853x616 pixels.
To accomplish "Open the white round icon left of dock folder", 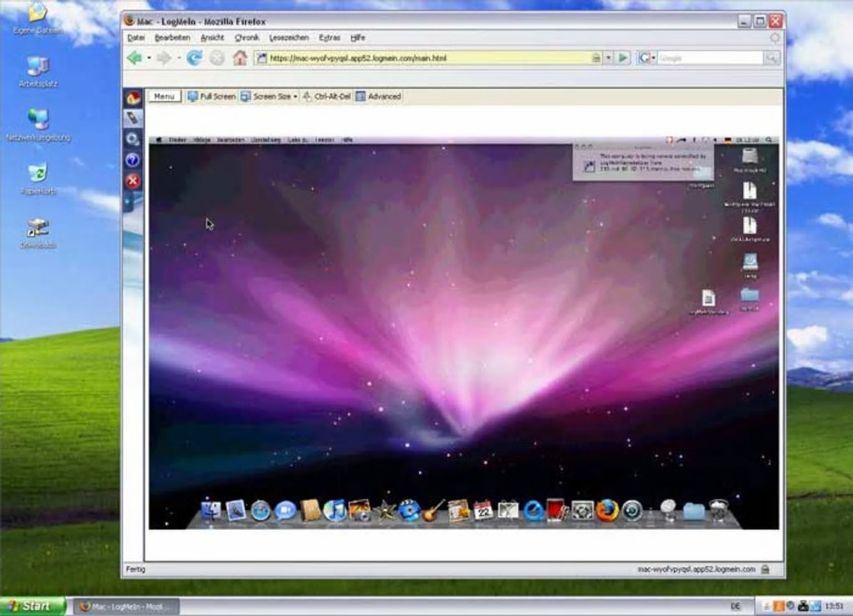I will pyautogui.click(x=668, y=510).
